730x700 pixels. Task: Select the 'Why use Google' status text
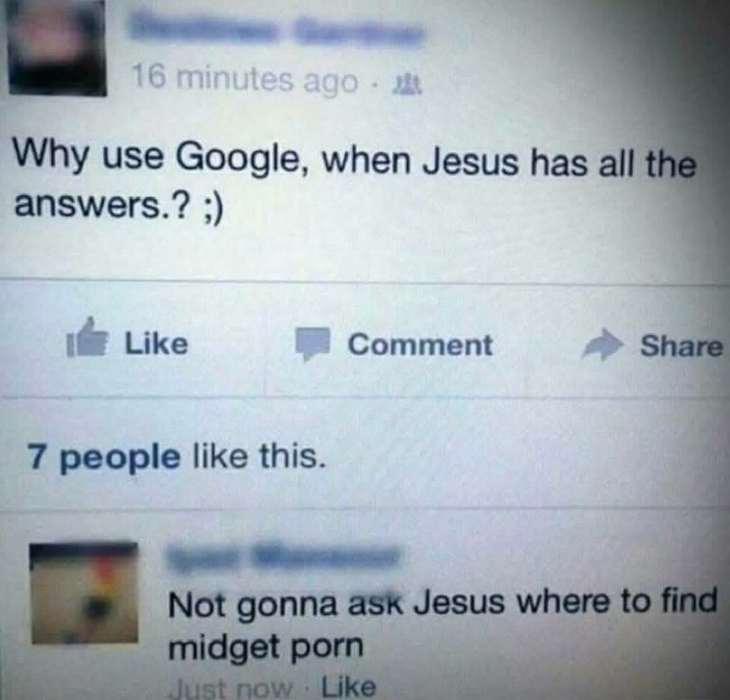coord(355,184)
